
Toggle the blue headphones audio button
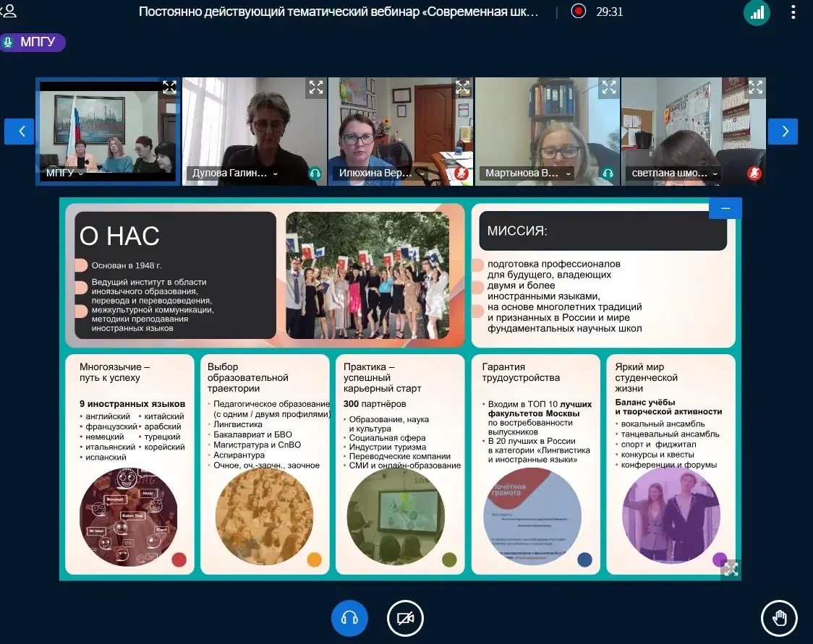(349, 618)
